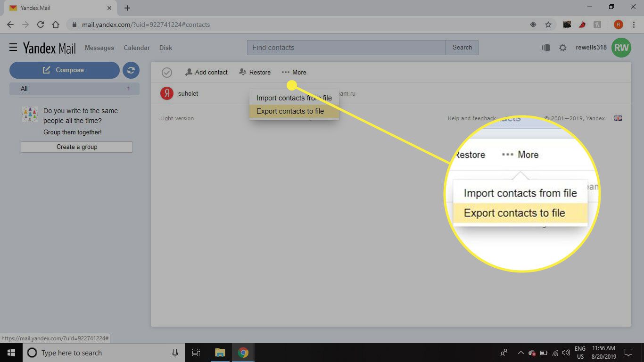Open Help and feedback link
Screen dimensions: 644x362
(x=471, y=118)
